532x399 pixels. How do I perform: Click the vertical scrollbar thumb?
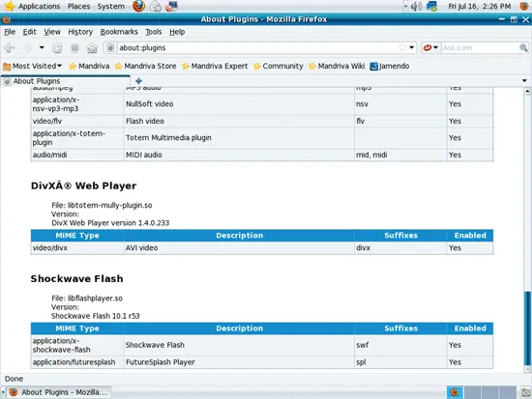[527, 328]
